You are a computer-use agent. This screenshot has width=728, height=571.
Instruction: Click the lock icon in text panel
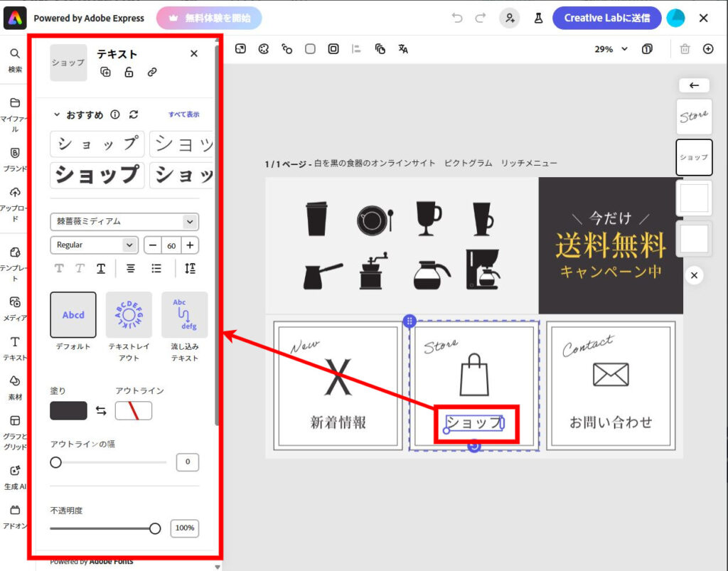tap(129, 72)
